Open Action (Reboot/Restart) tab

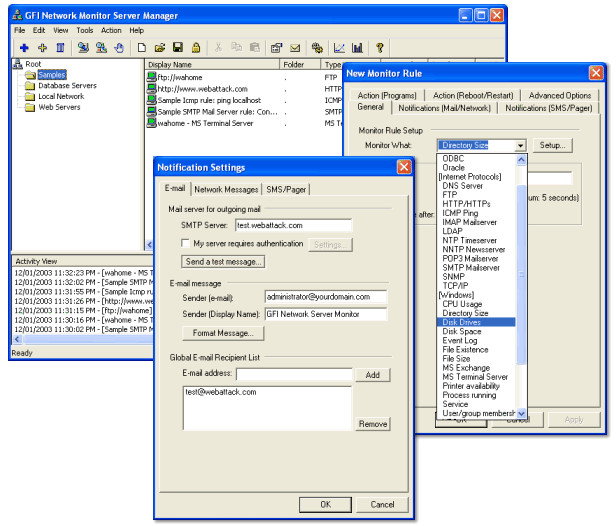473,95
